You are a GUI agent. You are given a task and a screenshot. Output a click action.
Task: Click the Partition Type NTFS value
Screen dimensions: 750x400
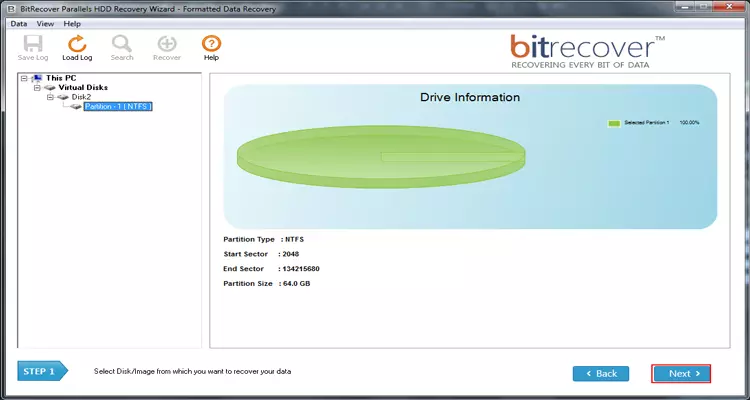[x=294, y=239]
